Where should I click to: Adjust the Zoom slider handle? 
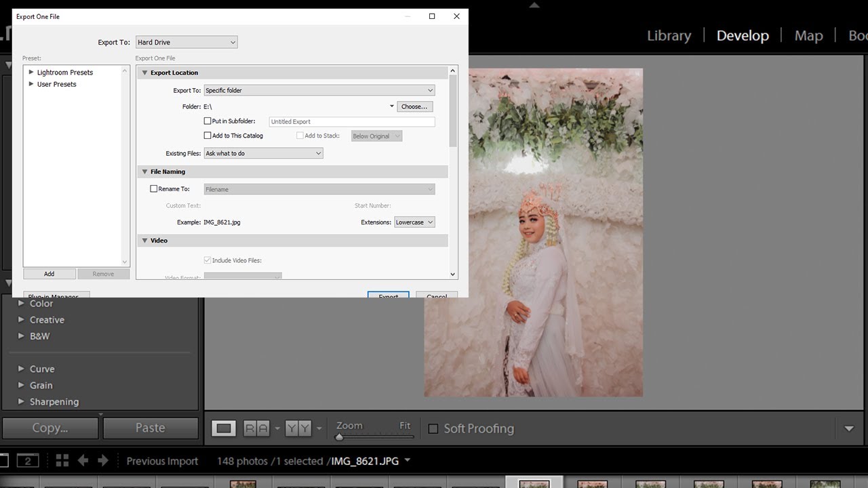pyautogui.click(x=339, y=436)
